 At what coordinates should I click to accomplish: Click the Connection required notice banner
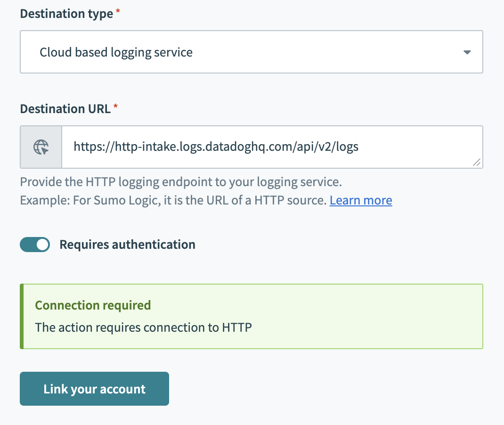[251, 316]
